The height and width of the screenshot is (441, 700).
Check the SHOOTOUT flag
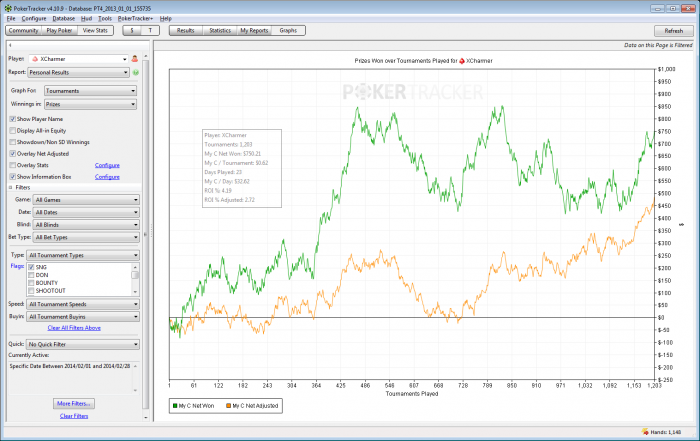[31, 291]
